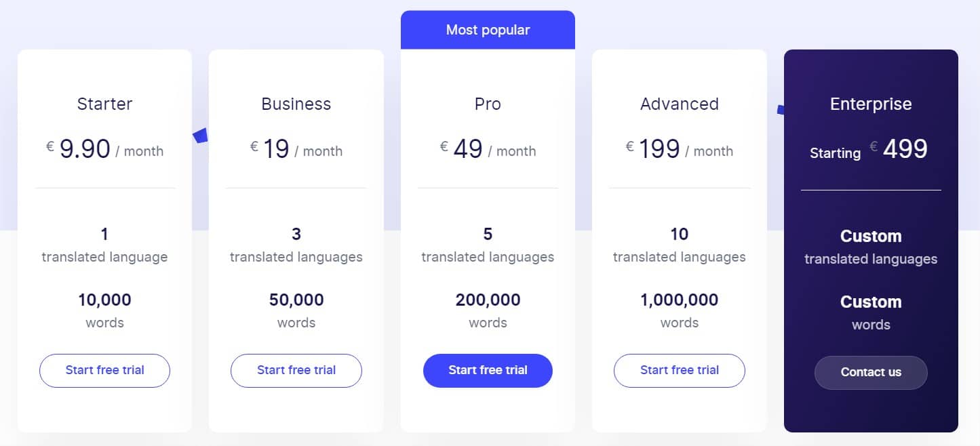Select the 200,000 words limit text

click(488, 300)
